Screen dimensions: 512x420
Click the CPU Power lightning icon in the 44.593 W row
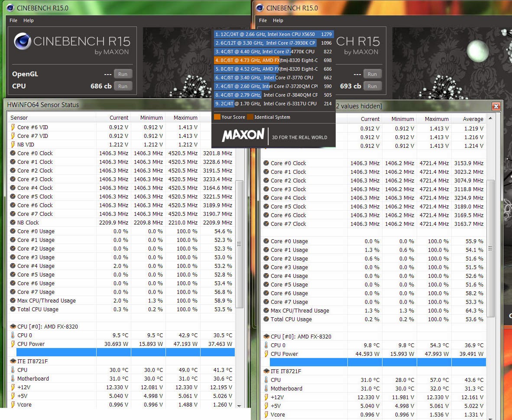pos(266,354)
